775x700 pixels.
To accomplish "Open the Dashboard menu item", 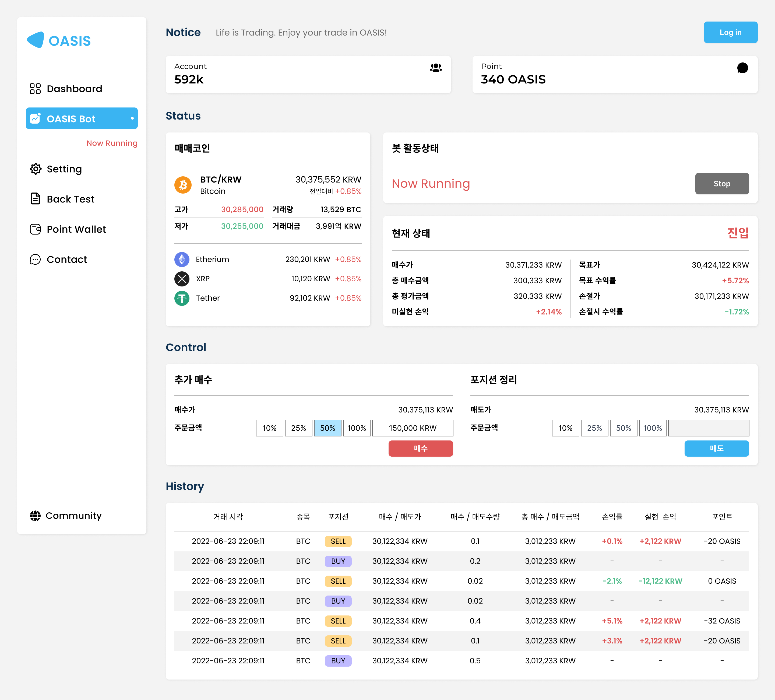I will point(82,89).
